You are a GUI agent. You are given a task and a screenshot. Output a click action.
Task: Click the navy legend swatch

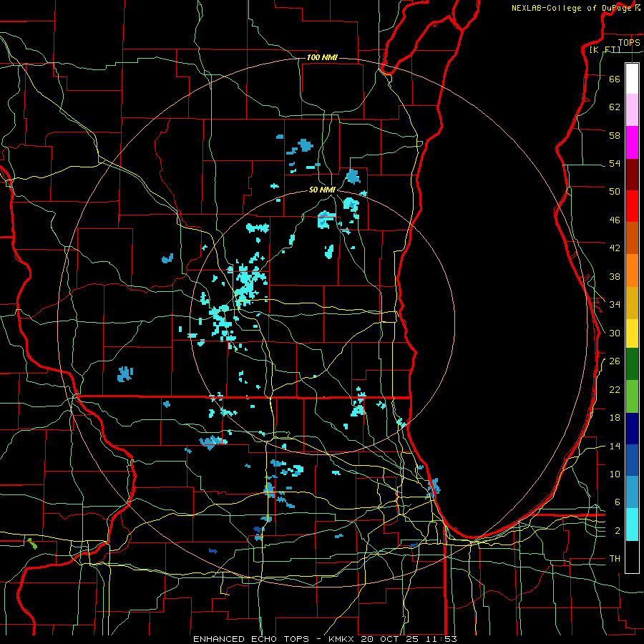click(x=632, y=429)
